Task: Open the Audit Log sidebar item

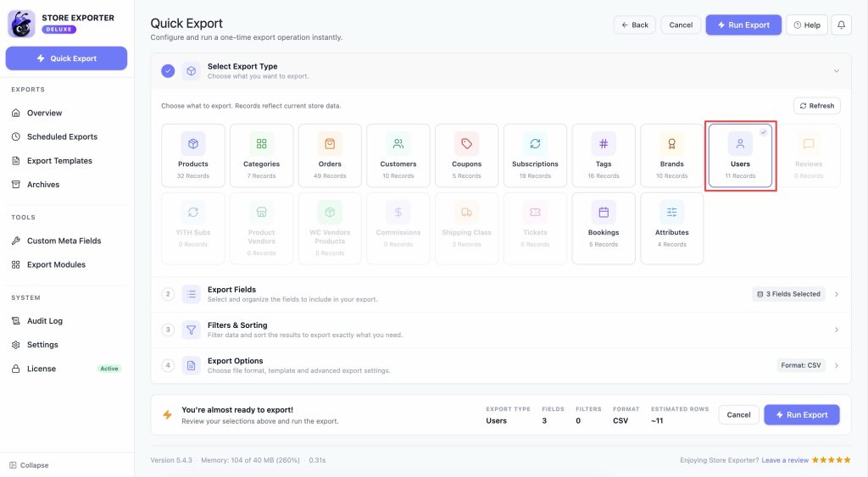Action: coord(45,321)
